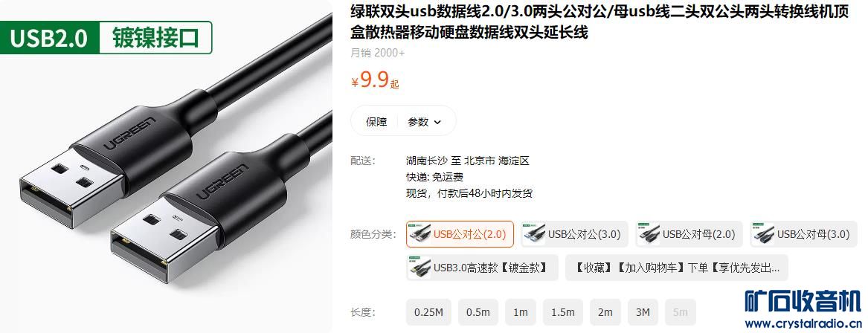Select the 2m cable length
868x333 pixels.
[605, 312]
